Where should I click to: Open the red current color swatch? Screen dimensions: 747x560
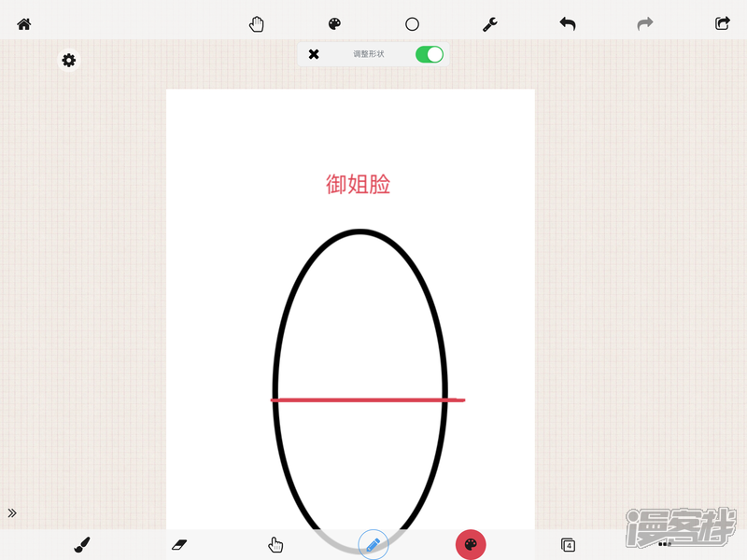[471, 544]
